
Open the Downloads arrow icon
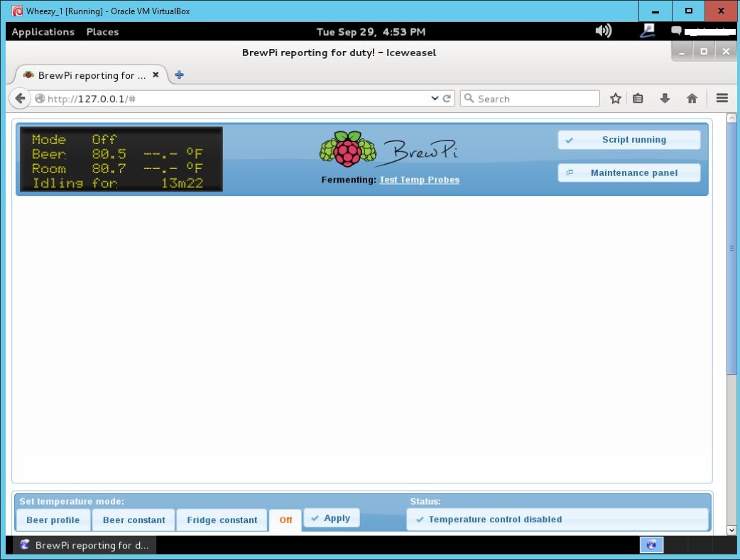[665, 98]
